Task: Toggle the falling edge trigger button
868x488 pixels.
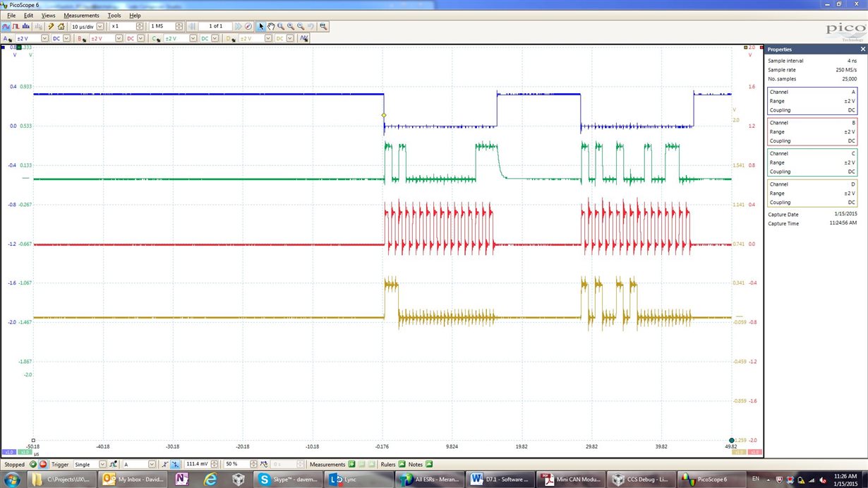Action: 174,464
